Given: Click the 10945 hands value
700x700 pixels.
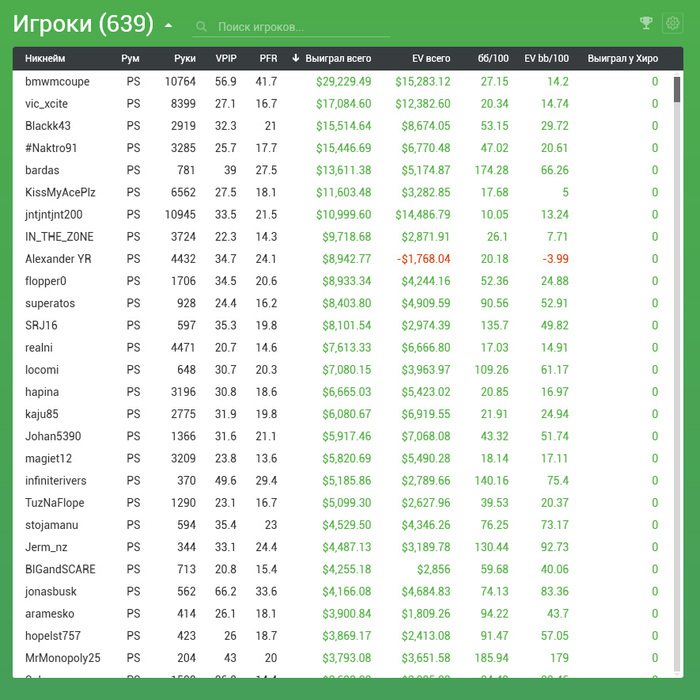Looking at the screenshot, I should (180, 215).
